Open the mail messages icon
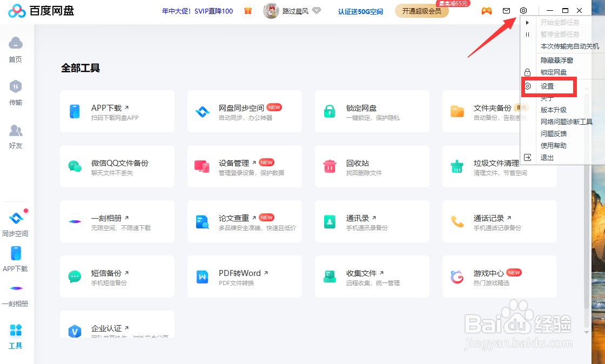The width and height of the screenshot is (605, 364). [506, 11]
